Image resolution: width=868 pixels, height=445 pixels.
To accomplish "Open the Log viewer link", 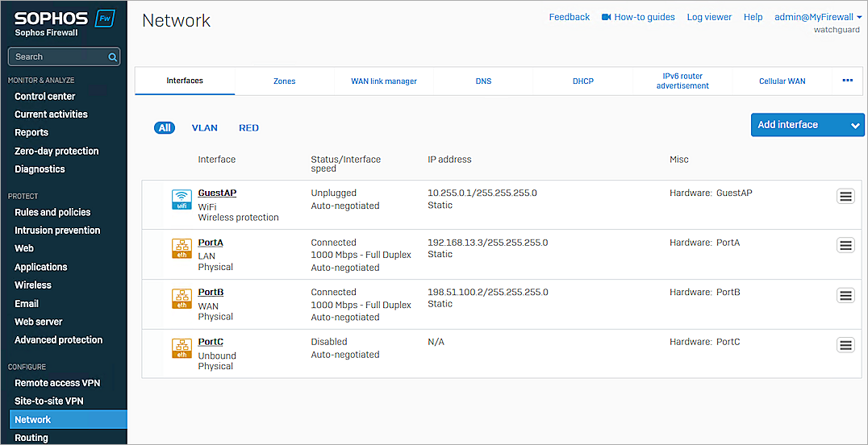I will coord(709,17).
